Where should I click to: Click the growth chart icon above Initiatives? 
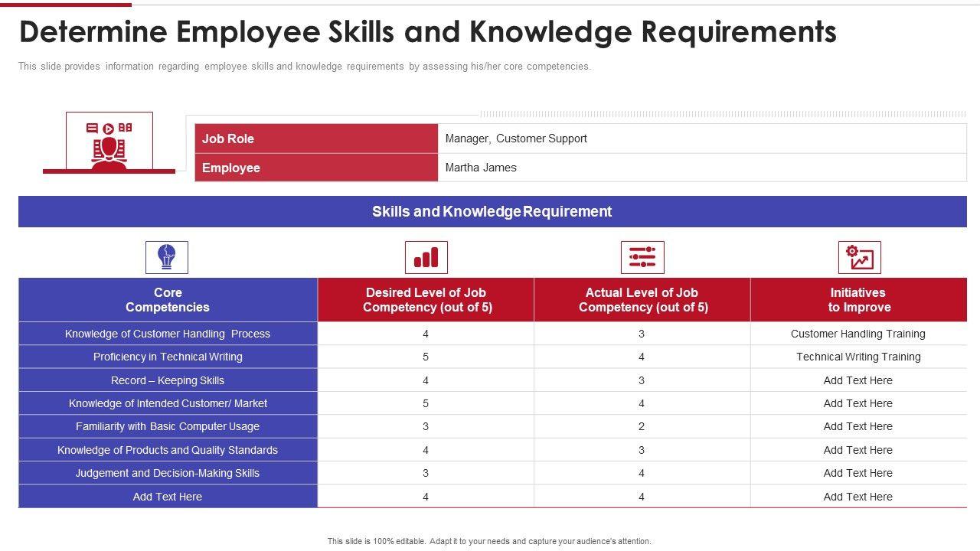[x=859, y=257]
